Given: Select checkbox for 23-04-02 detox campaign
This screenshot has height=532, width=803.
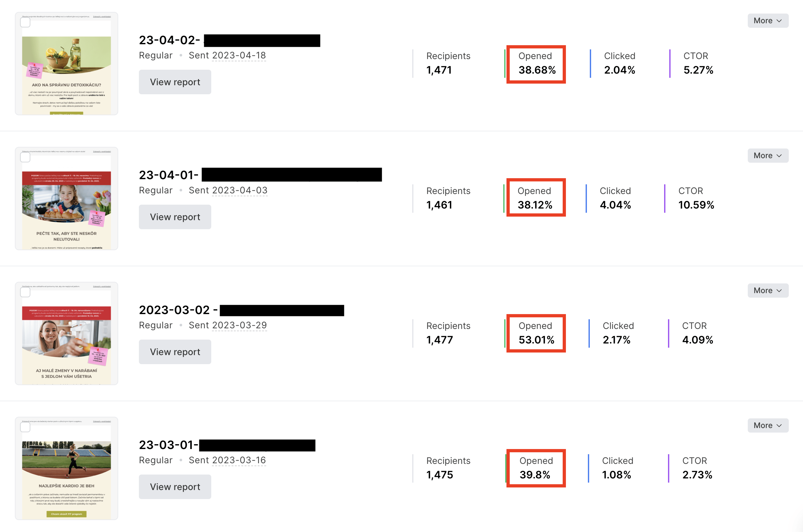Looking at the screenshot, I should [25, 22].
